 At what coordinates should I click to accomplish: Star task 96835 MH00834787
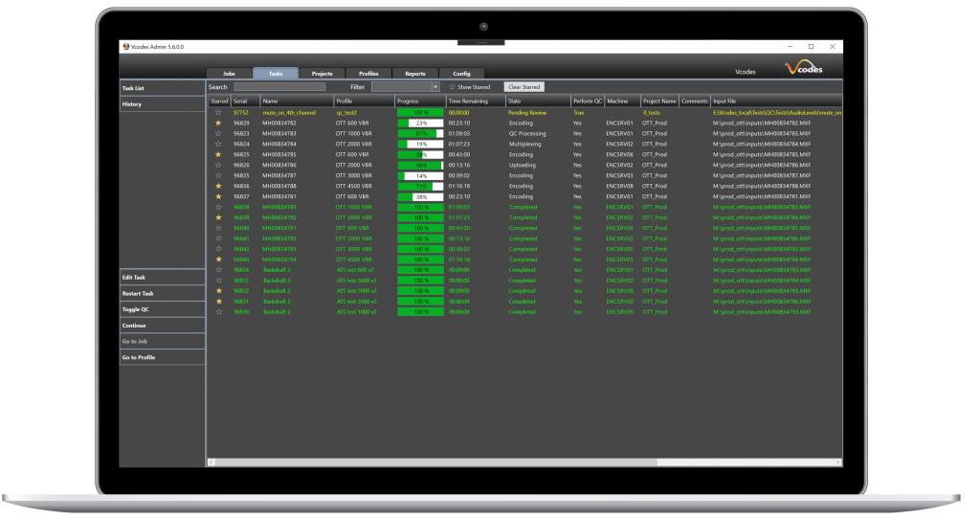click(x=218, y=176)
